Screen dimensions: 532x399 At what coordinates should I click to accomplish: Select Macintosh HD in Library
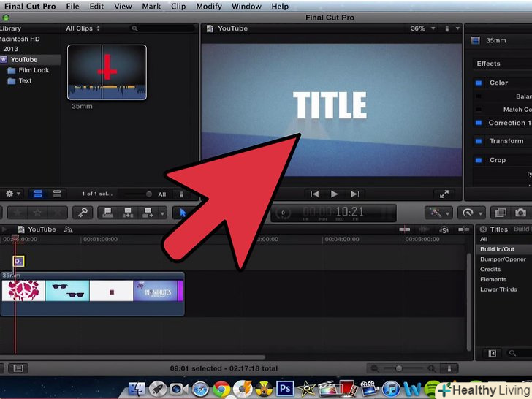point(20,39)
